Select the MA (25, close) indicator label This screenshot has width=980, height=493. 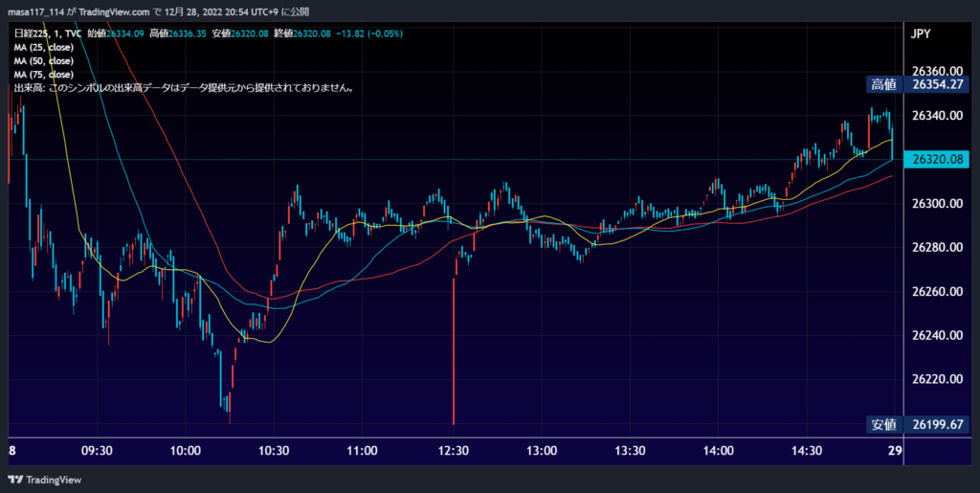click(44, 48)
